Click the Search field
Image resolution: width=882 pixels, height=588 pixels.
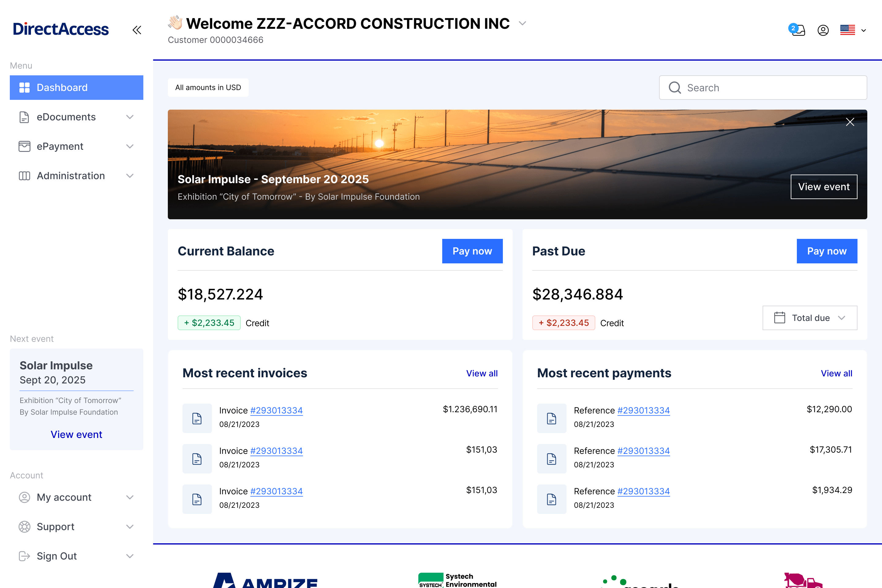pyautogui.click(x=763, y=87)
